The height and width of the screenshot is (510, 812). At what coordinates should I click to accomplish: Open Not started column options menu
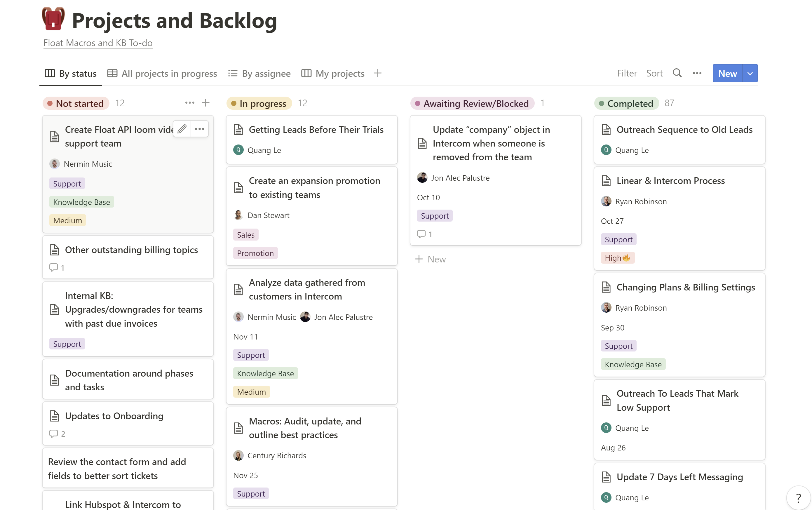(189, 103)
